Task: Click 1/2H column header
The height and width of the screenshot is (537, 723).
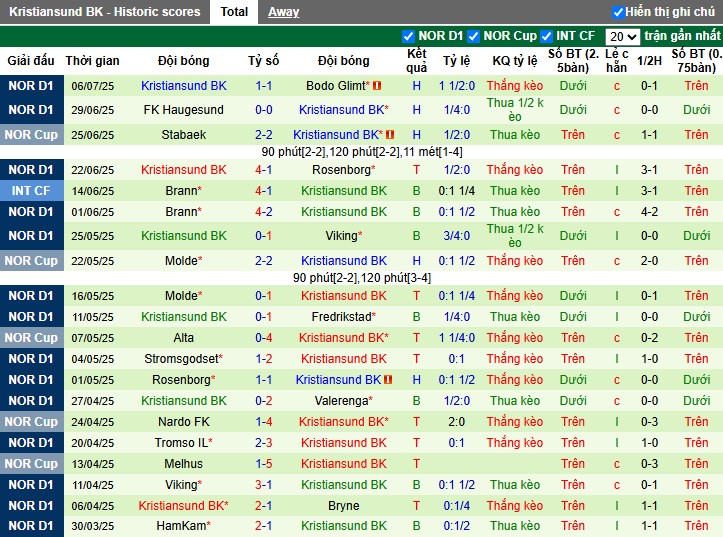Action: tap(649, 60)
